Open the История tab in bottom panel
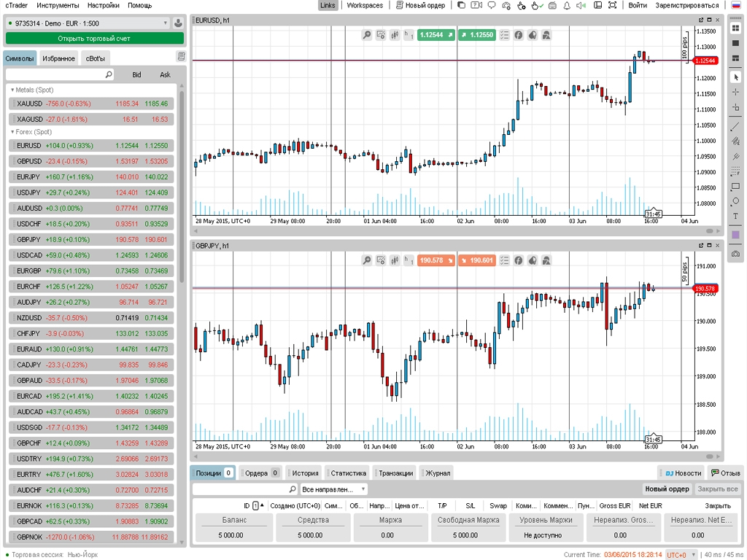Screen dimensions: 747x560 click(x=303, y=472)
